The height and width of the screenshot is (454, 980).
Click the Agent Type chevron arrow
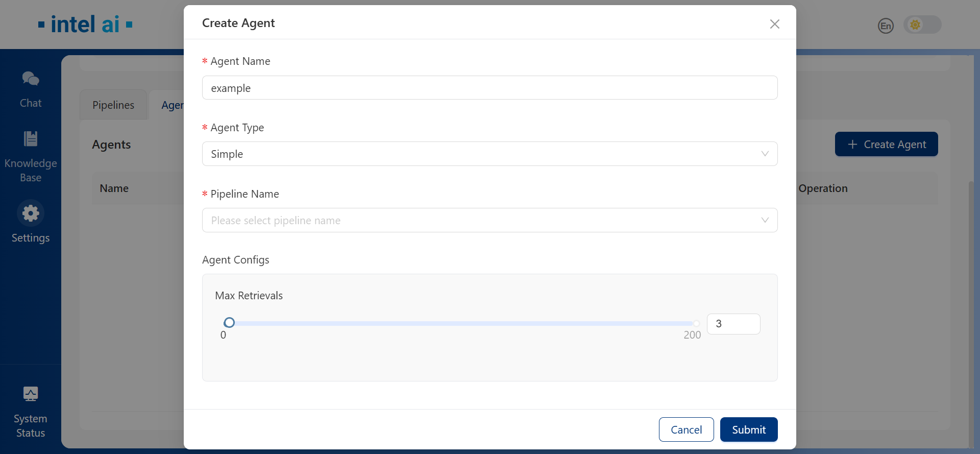[x=765, y=154]
